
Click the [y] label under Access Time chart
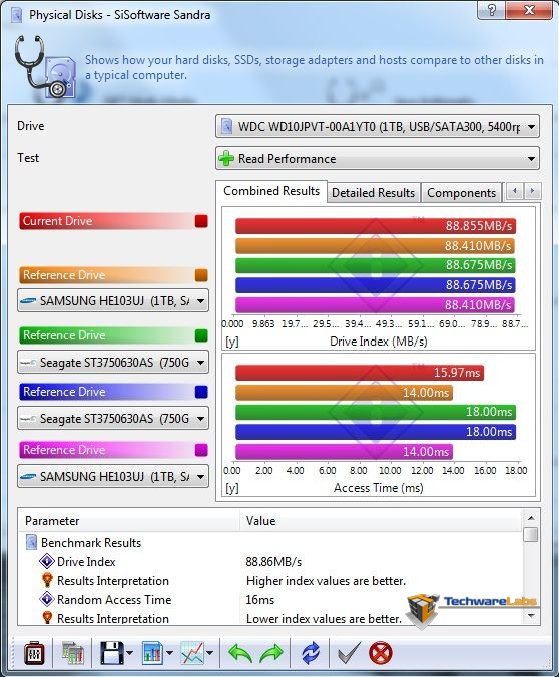tap(232, 488)
